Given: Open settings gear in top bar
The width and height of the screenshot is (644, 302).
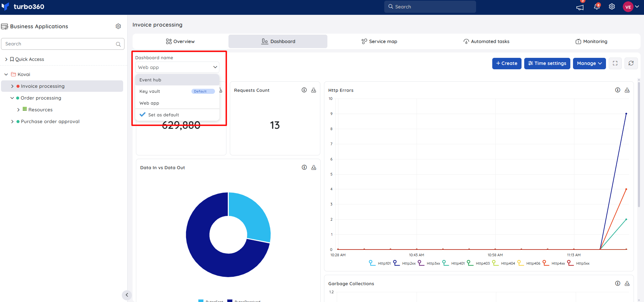Looking at the screenshot, I should pos(612,7).
